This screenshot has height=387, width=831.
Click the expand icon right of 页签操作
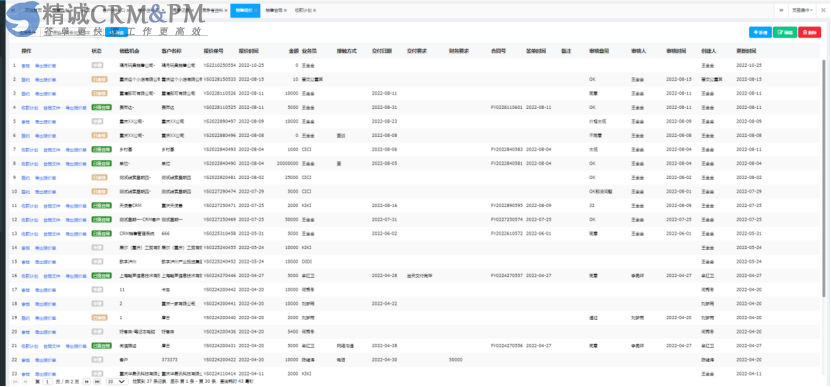coord(823,10)
